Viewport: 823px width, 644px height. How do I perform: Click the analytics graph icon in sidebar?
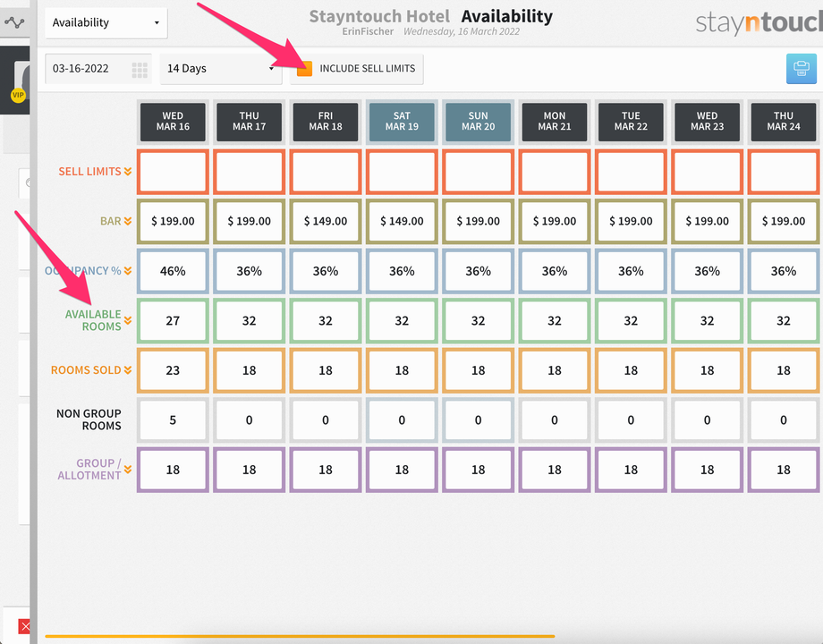click(x=14, y=22)
